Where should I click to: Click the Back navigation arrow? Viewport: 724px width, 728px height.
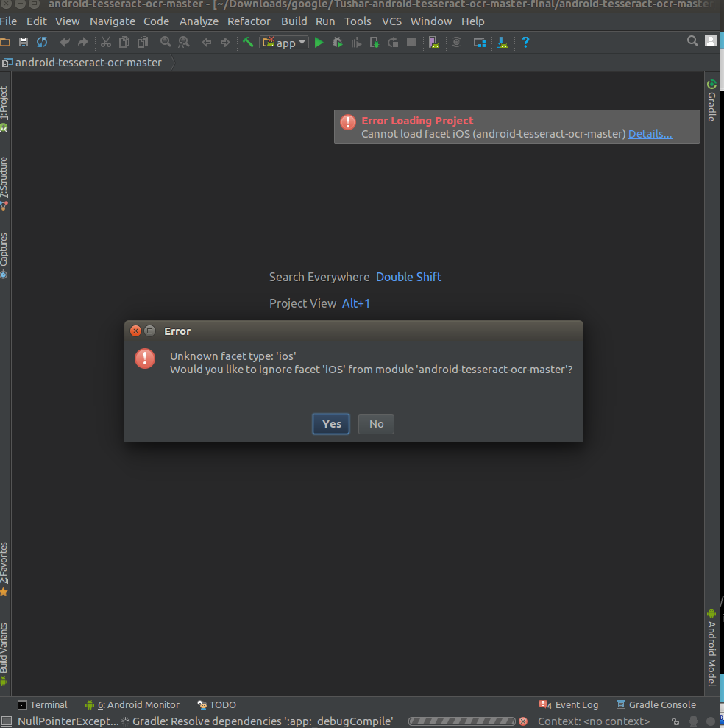point(207,42)
